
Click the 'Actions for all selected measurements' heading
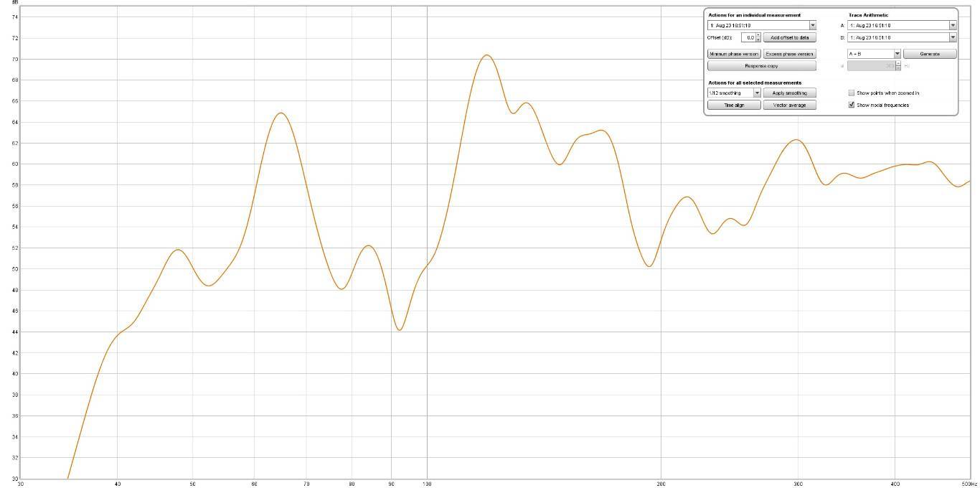point(755,83)
